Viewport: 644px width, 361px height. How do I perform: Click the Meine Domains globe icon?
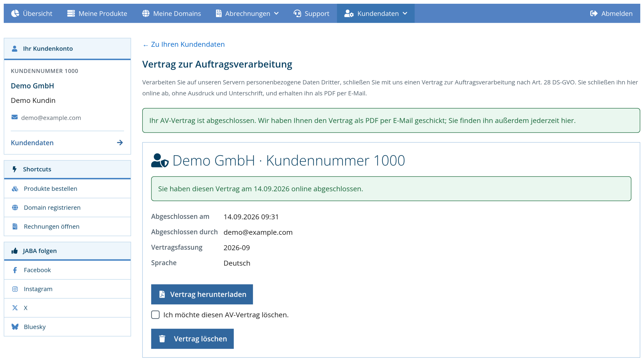point(146,13)
